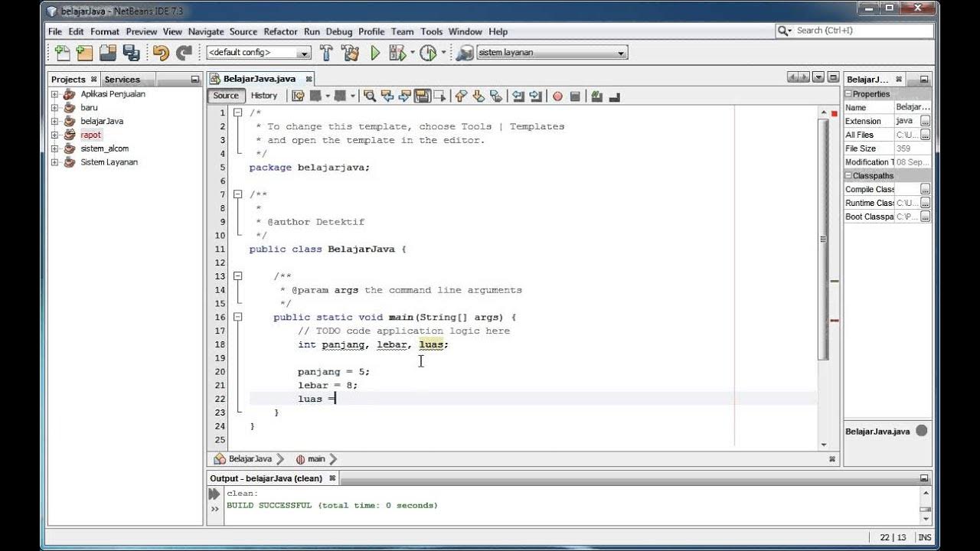This screenshot has width=980, height=551.
Task: Open the File menu
Action: (55, 31)
